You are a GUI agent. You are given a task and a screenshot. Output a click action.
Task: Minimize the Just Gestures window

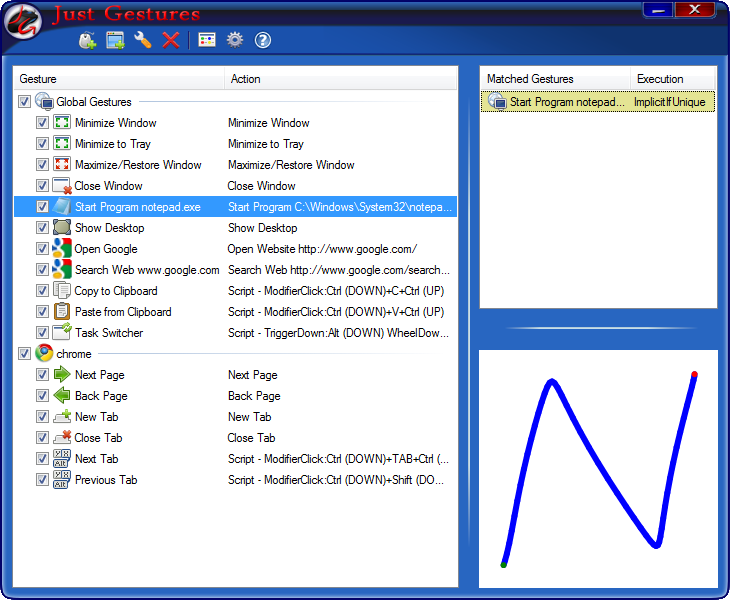coord(657,10)
